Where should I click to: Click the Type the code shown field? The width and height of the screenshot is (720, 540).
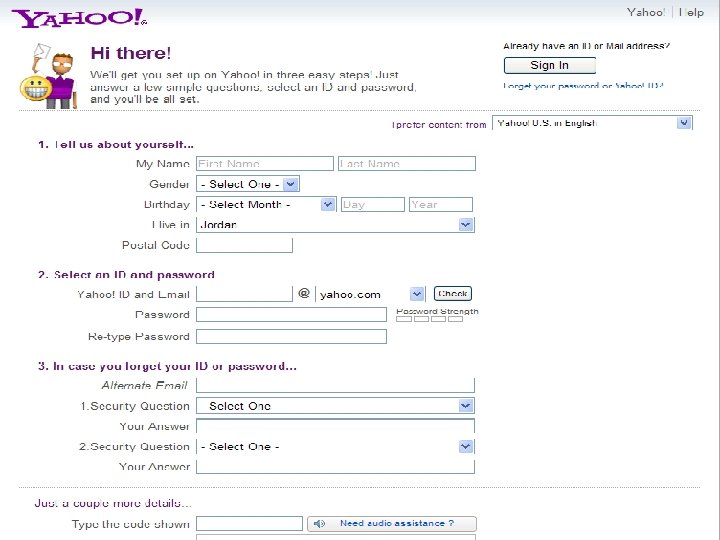(249, 523)
